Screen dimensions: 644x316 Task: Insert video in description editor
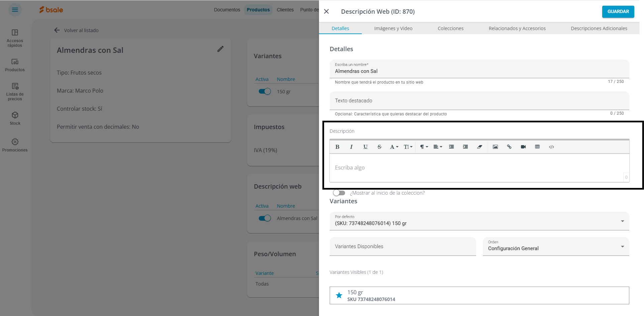tap(523, 147)
